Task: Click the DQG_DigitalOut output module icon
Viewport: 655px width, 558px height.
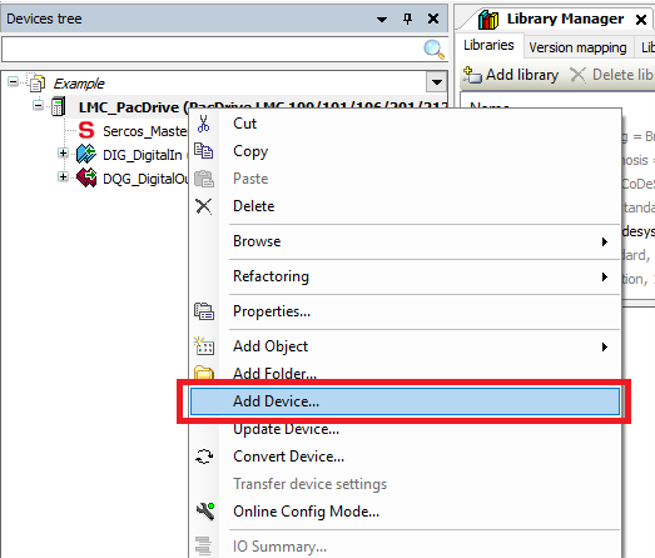Action: [x=86, y=178]
